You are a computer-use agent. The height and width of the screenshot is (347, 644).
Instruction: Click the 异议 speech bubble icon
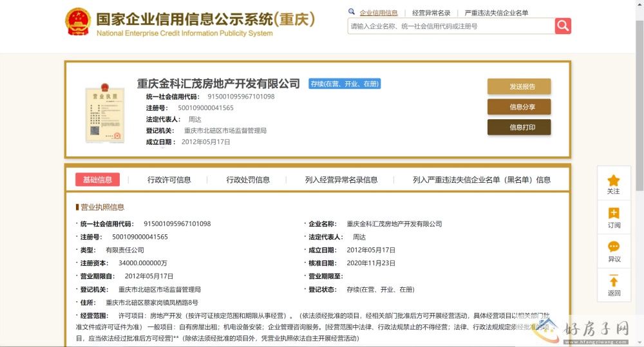[x=614, y=247]
